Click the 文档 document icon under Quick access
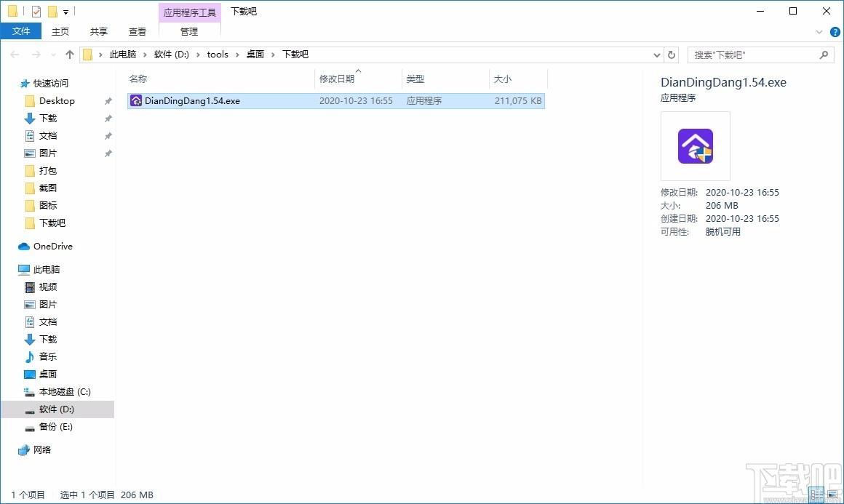Screen dimensions: 844x504 coord(30,136)
